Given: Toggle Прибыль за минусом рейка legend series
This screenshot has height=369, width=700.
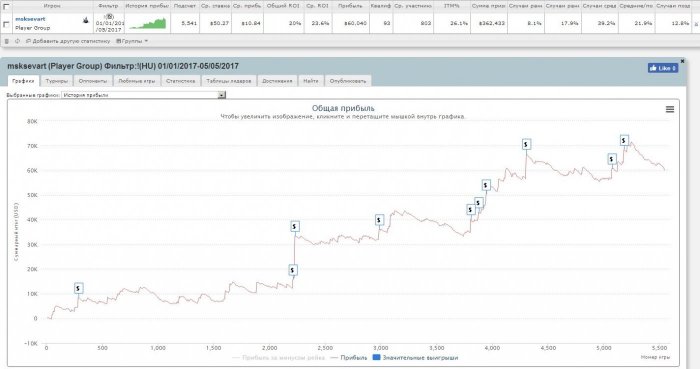Looking at the screenshot, I should click(279, 357).
